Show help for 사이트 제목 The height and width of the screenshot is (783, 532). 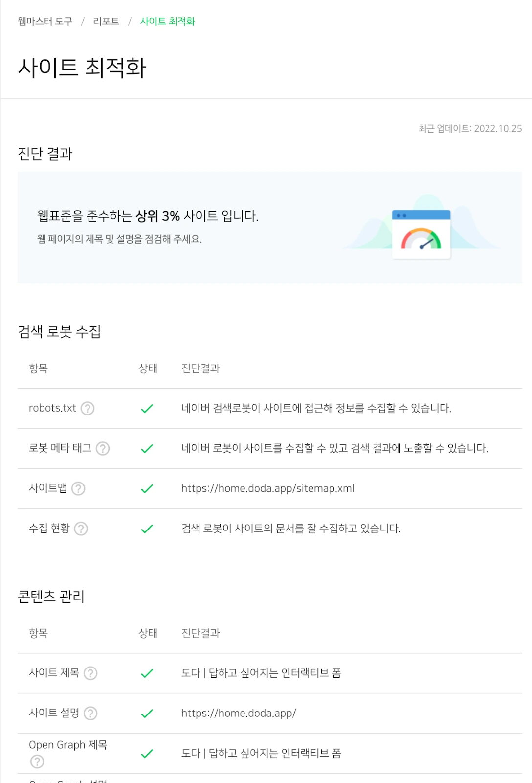(x=90, y=673)
